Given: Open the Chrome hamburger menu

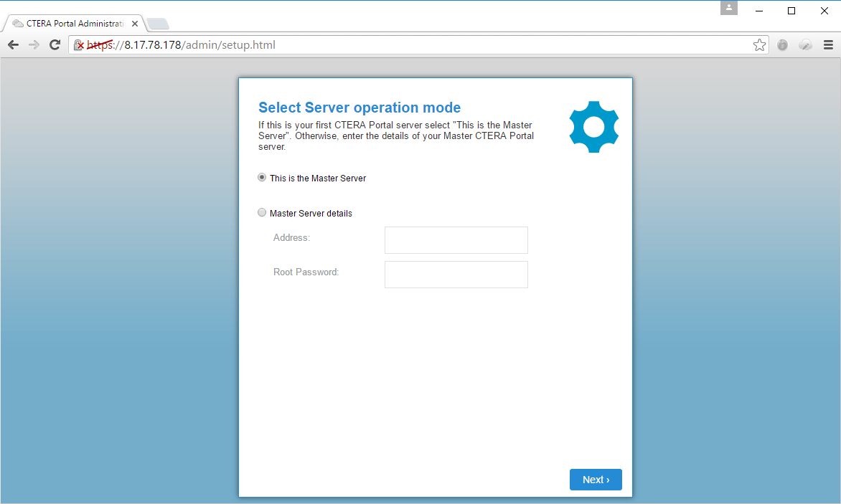Looking at the screenshot, I should [828, 45].
